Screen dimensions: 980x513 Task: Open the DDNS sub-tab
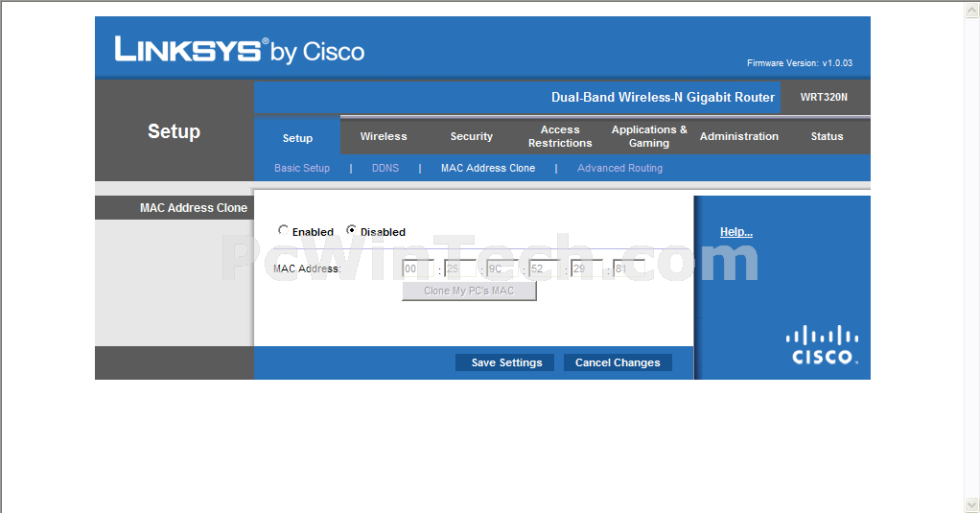(385, 168)
